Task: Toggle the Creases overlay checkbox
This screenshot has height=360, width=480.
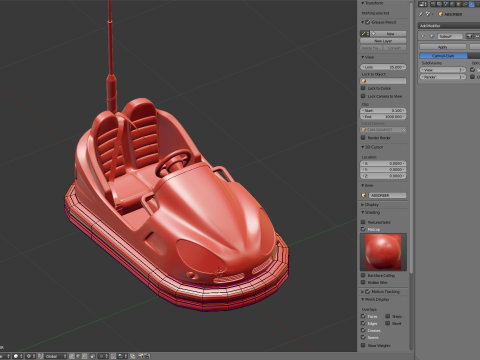Action: tap(363, 330)
